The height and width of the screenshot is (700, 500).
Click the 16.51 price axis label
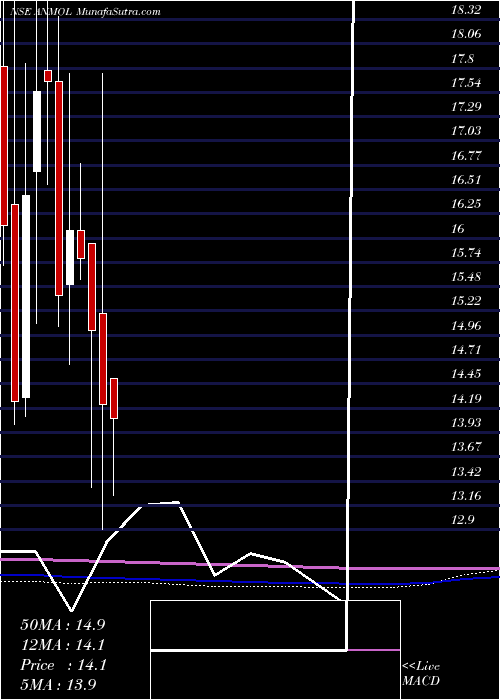[466, 180]
